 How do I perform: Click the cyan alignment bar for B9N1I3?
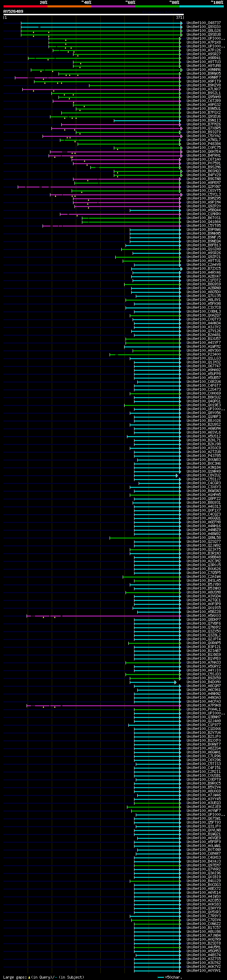(147, 121)
